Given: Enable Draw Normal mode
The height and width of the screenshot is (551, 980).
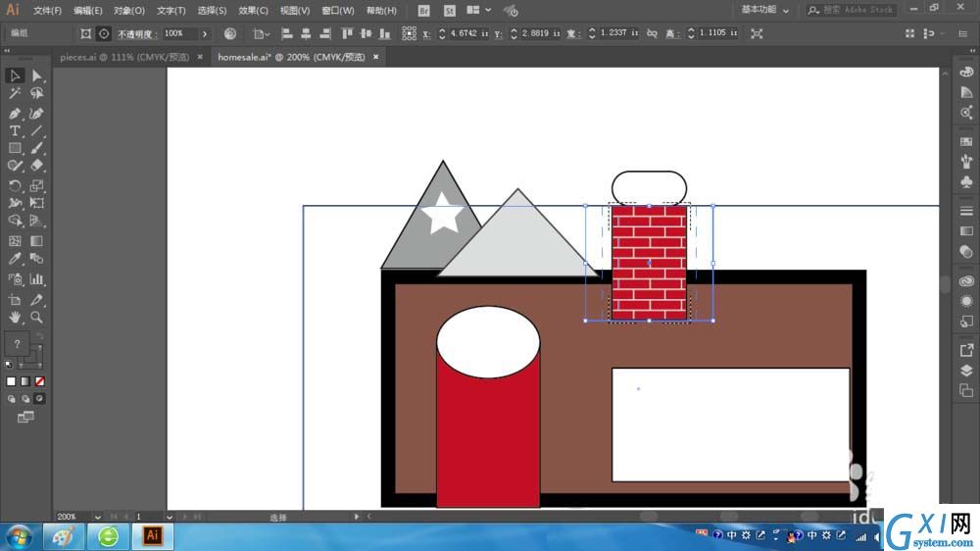Looking at the screenshot, I should tap(11, 399).
